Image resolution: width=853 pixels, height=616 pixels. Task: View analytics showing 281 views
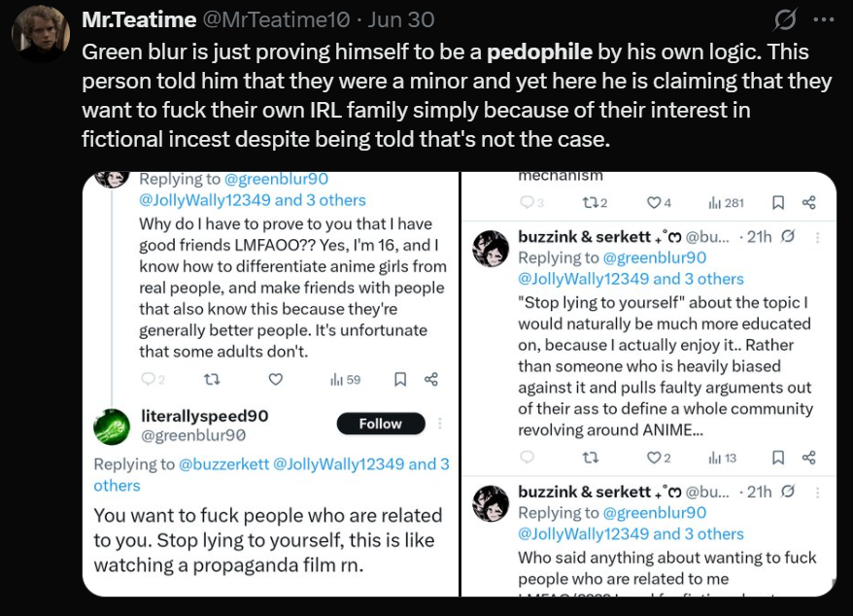click(727, 203)
